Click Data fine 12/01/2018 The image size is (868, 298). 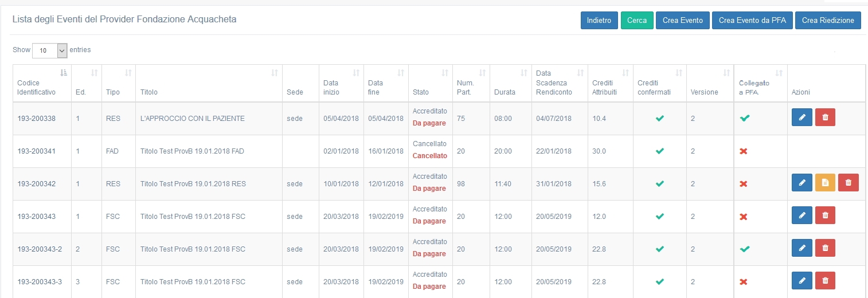pos(386,184)
